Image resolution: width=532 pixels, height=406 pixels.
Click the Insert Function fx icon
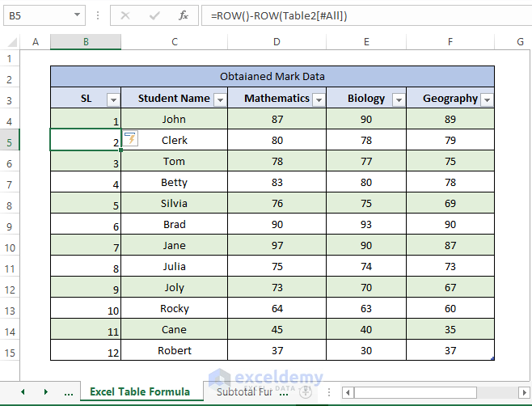coord(184,15)
